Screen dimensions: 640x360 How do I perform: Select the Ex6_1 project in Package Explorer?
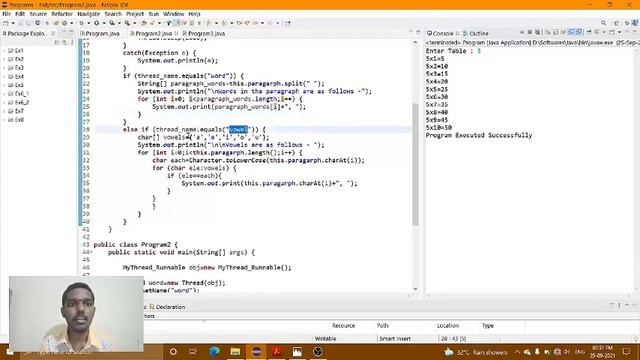pyautogui.click(x=18, y=94)
